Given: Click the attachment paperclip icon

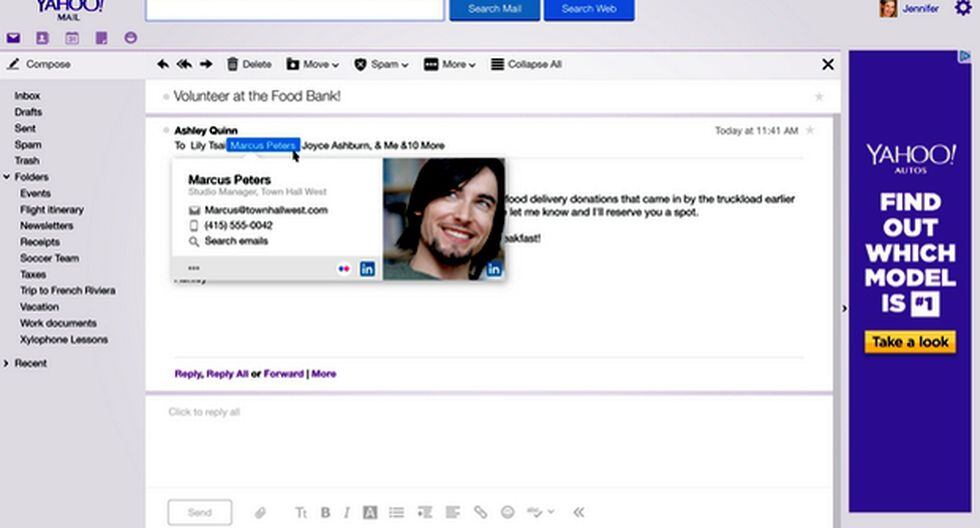Looking at the screenshot, I should [x=260, y=512].
